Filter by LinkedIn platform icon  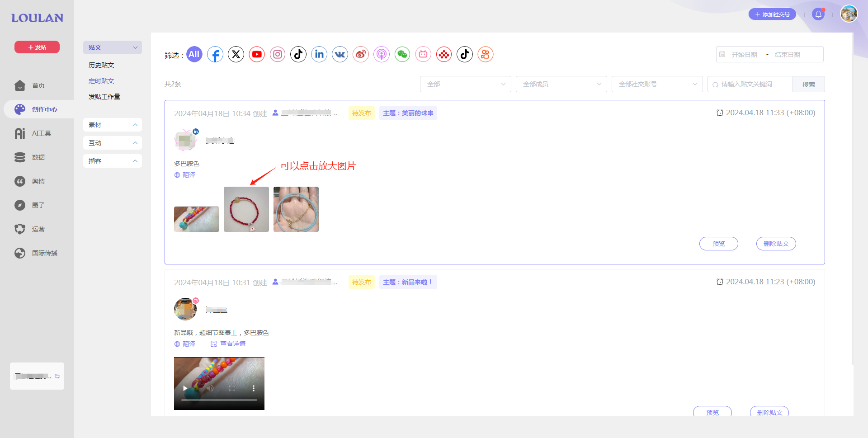(x=319, y=55)
